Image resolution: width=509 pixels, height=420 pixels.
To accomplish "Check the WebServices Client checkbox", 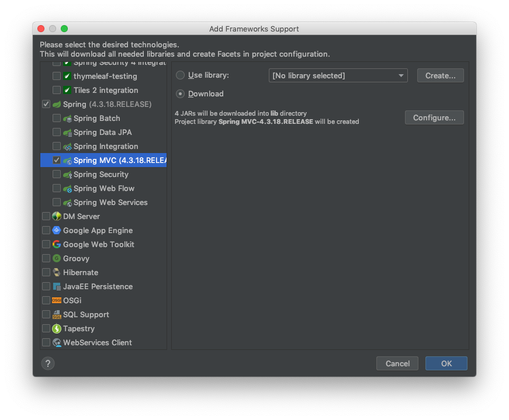I will point(46,343).
